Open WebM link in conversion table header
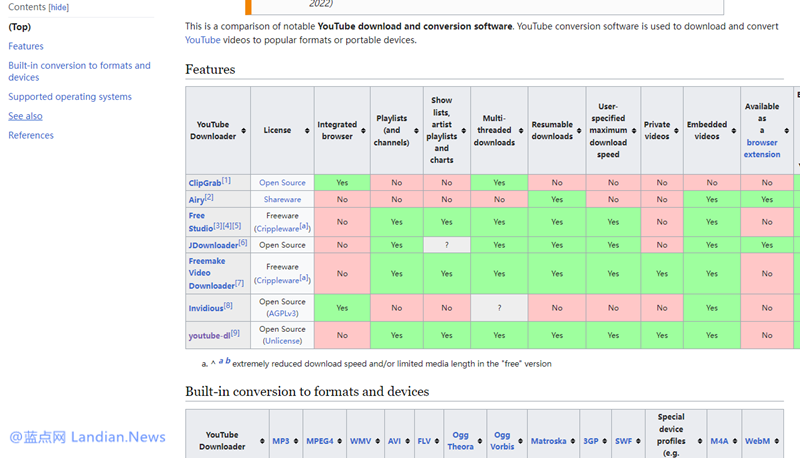 [757, 441]
